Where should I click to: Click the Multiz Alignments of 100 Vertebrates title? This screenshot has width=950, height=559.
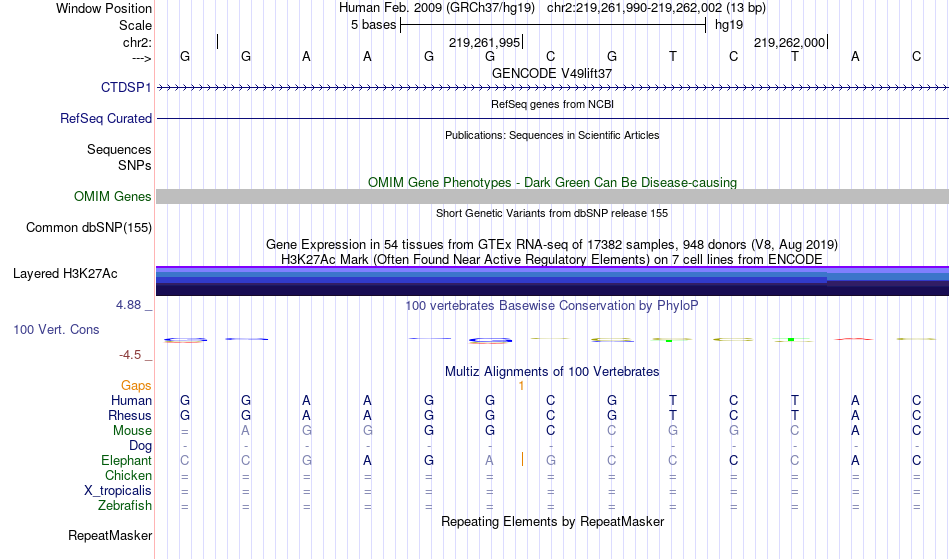(x=552, y=371)
